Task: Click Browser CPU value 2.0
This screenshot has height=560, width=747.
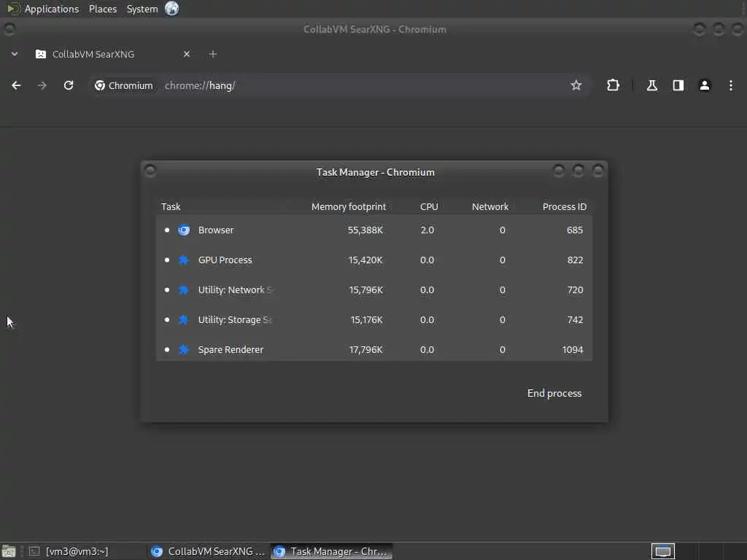Action: tap(427, 230)
